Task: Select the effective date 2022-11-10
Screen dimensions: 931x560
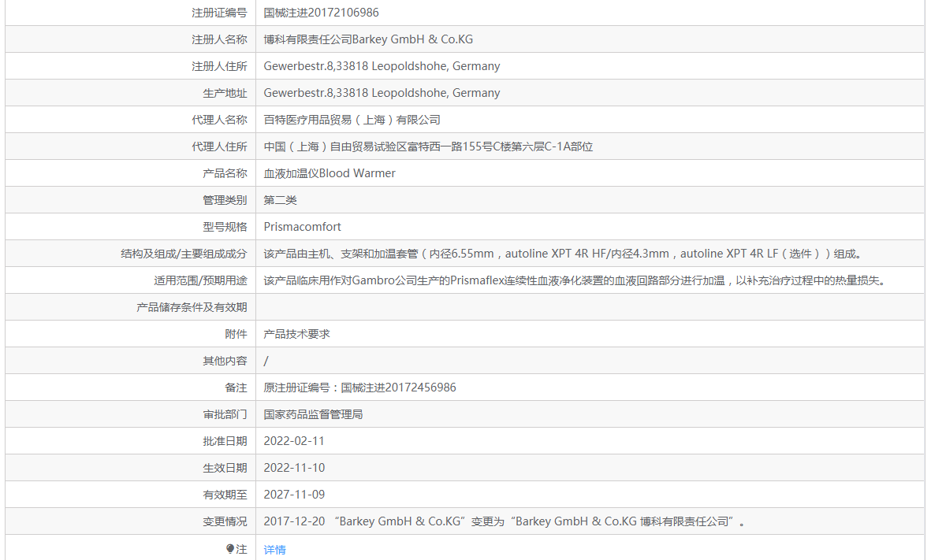Action: click(294, 468)
